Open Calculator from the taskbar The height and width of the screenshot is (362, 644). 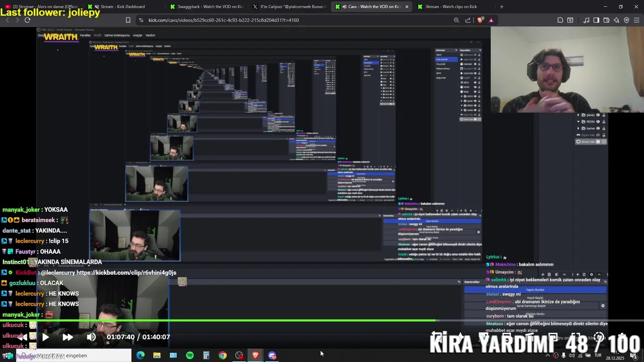(206, 355)
